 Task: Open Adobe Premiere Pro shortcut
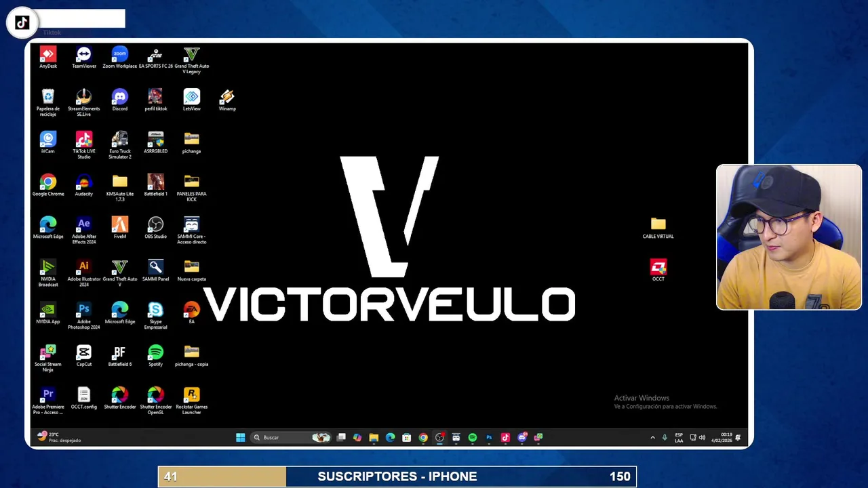pos(48,401)
